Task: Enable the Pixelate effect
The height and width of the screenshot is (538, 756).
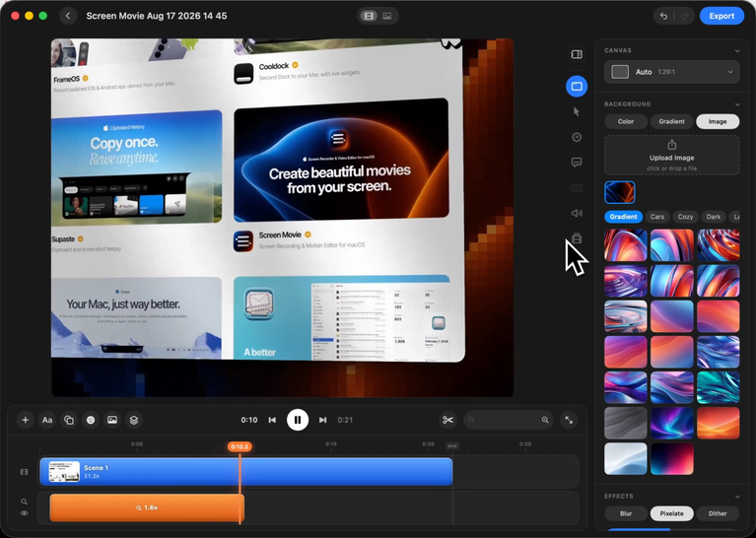Action: 671,513
